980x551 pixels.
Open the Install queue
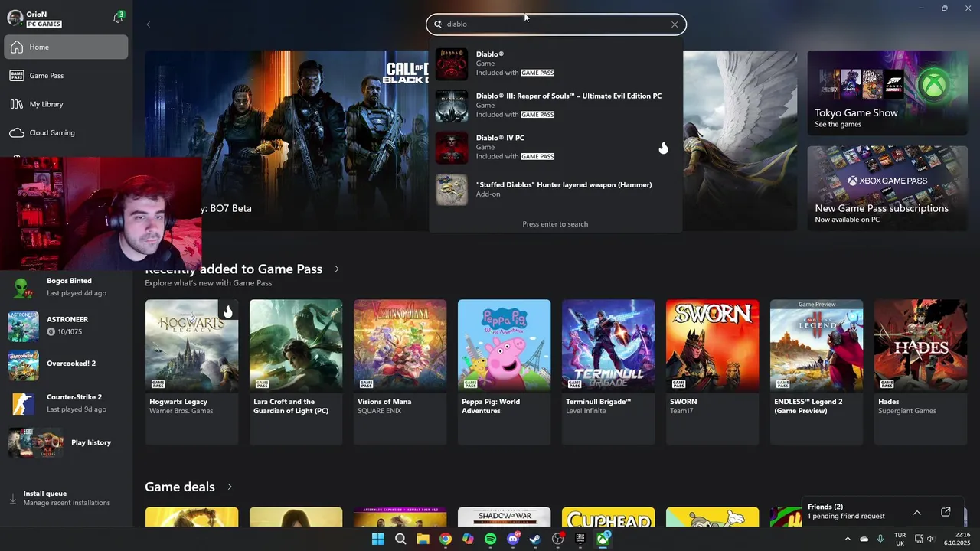point(66,498)
